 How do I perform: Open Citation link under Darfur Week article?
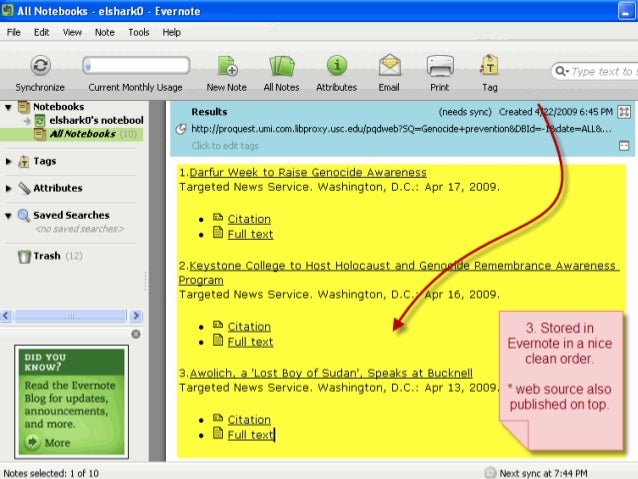249,219
